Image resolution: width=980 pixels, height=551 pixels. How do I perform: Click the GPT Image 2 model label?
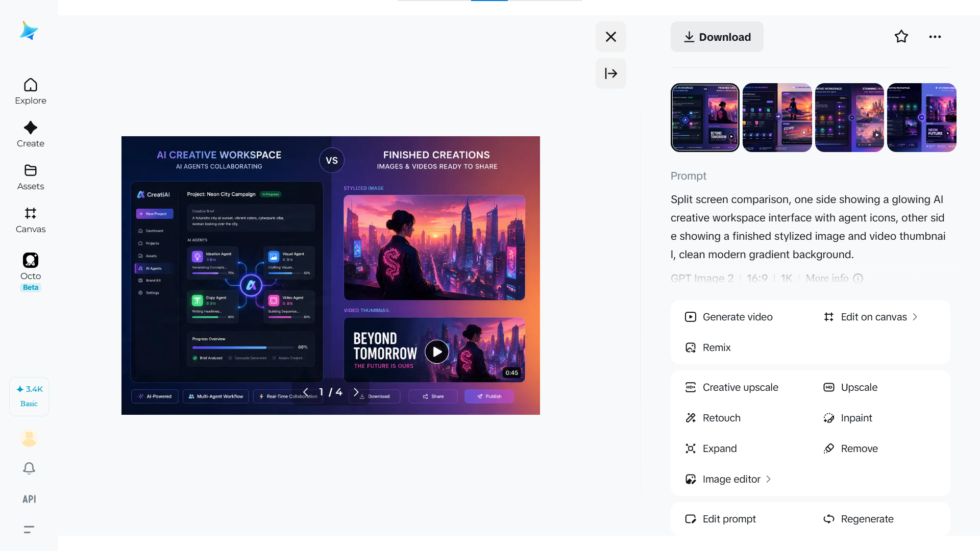702,278
